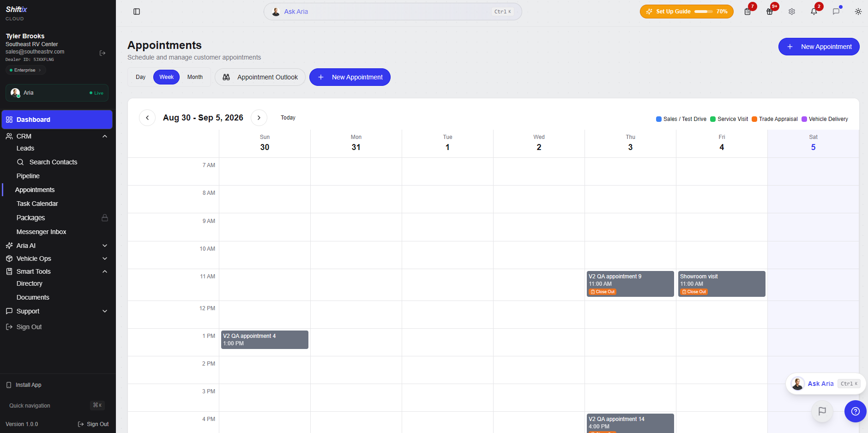Go to previous week arrow
Screen dimensions: 868x433
(x=147, y=118)
